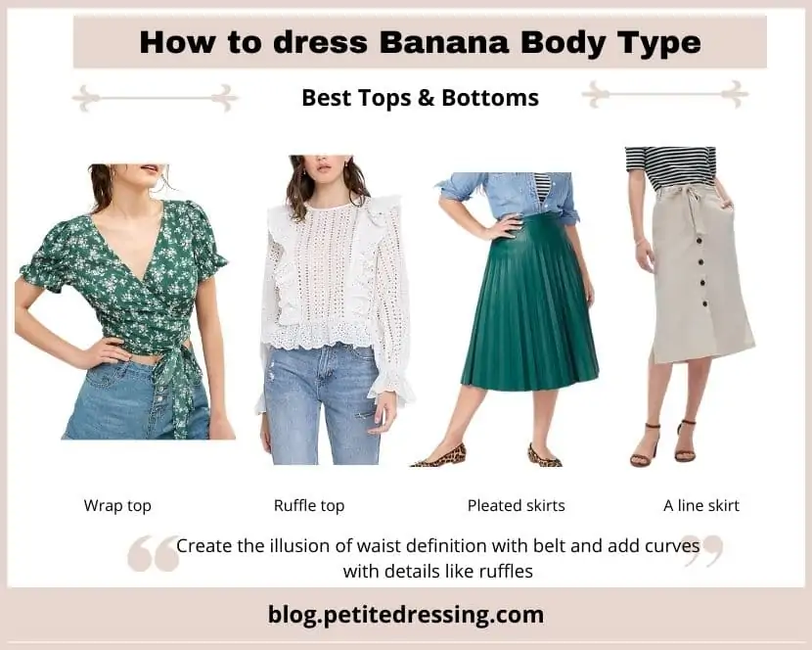This screenshot has height=650, width=812.
Task: Click the left decorative arrow divider
Action: tap(155, 98)
